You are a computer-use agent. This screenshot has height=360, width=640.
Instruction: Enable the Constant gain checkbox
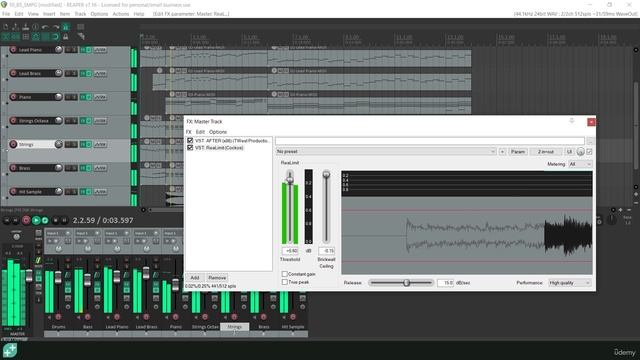pyautogui.click(x=284, y=274)
